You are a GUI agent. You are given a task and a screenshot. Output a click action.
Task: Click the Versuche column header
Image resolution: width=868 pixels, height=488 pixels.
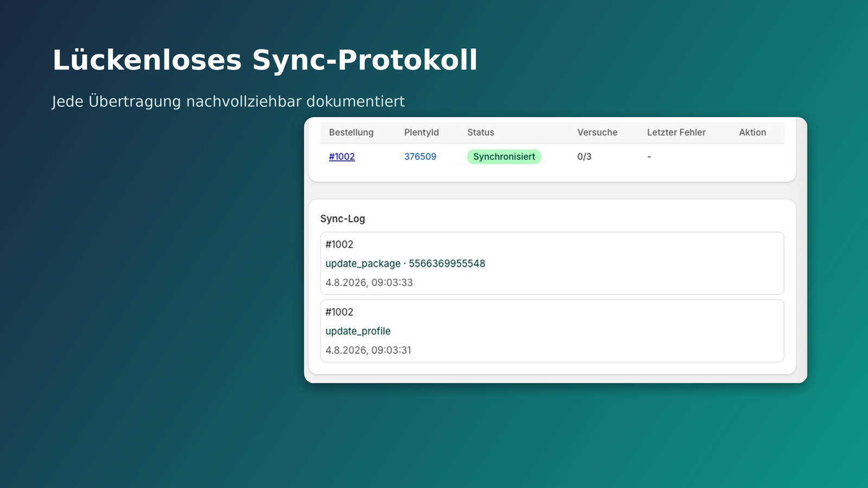tap(597, 132)
